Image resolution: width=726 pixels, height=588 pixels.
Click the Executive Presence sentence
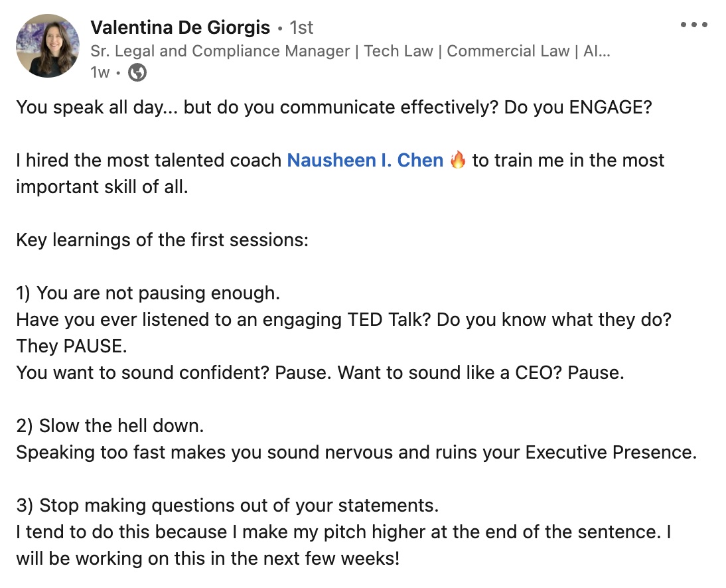tap(356, 453)
